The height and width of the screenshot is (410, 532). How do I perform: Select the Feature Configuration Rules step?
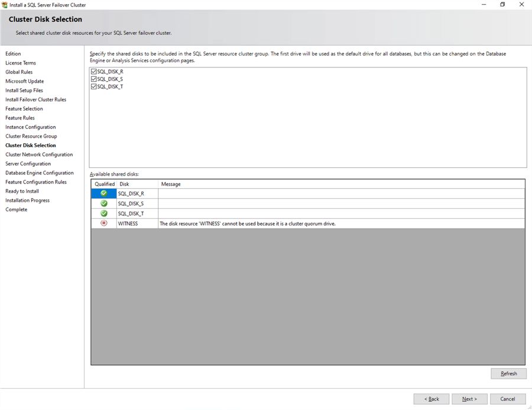[36, 182]
